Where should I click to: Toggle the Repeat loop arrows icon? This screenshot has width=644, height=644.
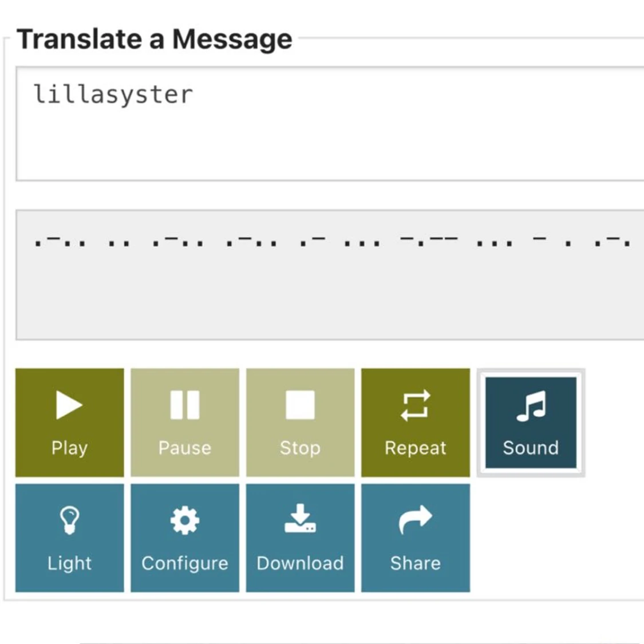tap(415, 405)
